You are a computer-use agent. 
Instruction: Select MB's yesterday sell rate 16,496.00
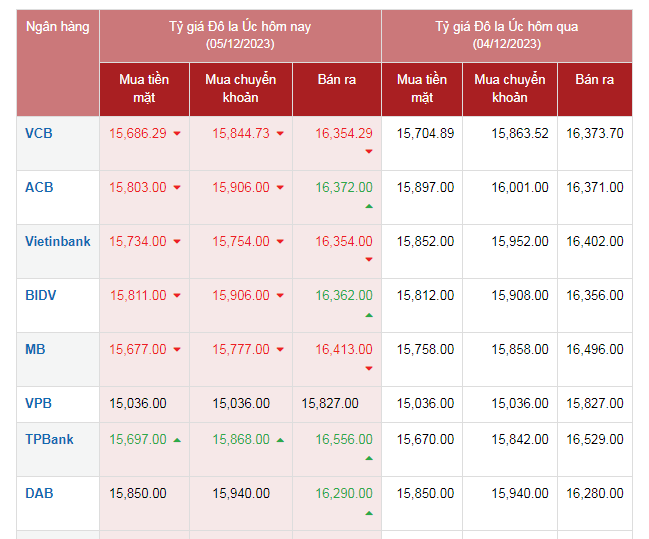[x=594, y=349]
